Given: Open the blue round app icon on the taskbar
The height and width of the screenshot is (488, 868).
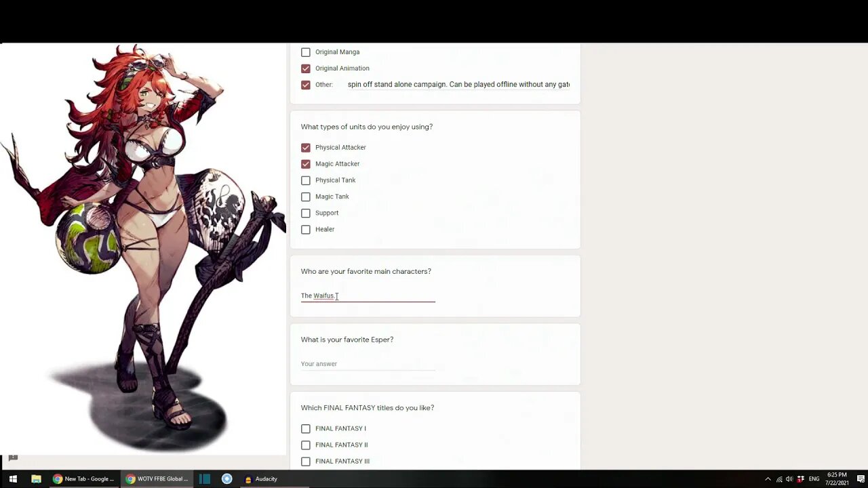Looking at the screenshot, I should pos(227,479).
